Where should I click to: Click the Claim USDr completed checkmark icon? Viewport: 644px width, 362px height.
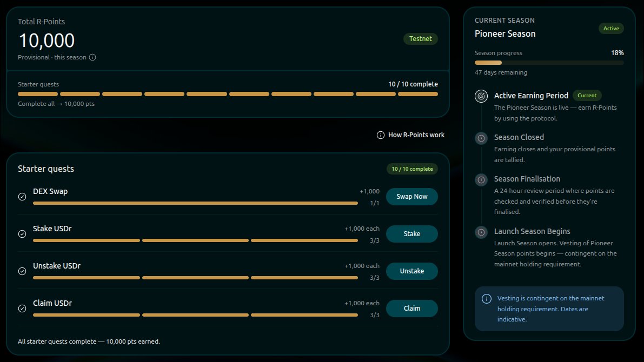pos(22,309)
